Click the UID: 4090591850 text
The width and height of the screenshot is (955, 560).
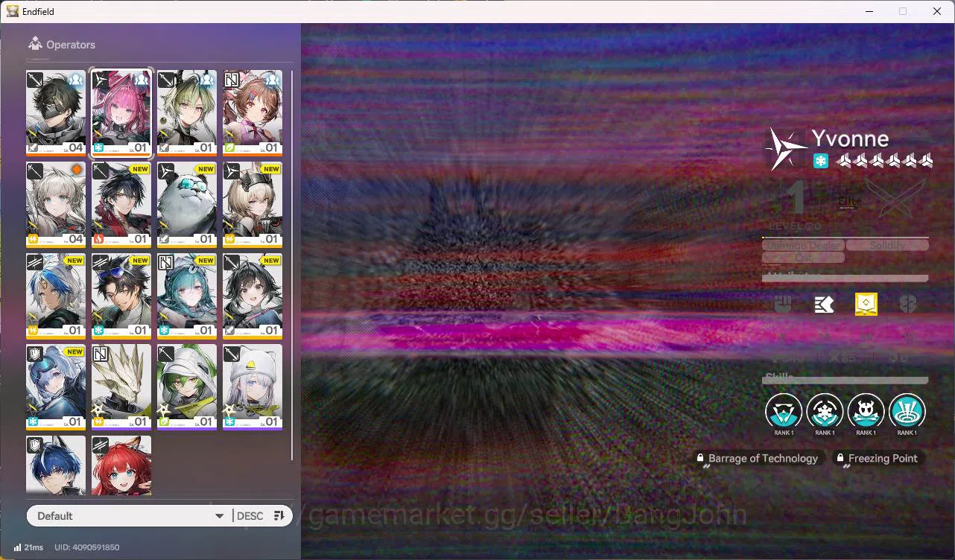click(x=86, y=547)
